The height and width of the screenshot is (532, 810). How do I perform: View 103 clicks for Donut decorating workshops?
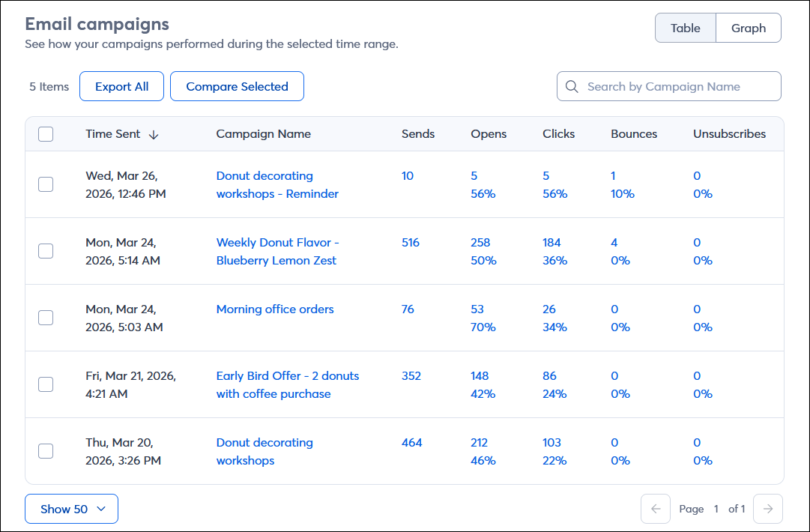pyautogui.click(x=551, y=442)
